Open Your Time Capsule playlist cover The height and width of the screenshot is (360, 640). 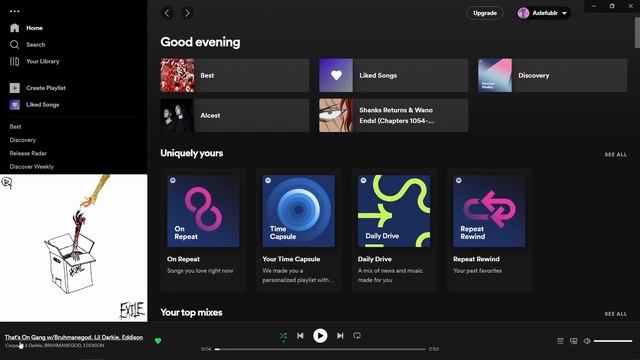(298, 211)
